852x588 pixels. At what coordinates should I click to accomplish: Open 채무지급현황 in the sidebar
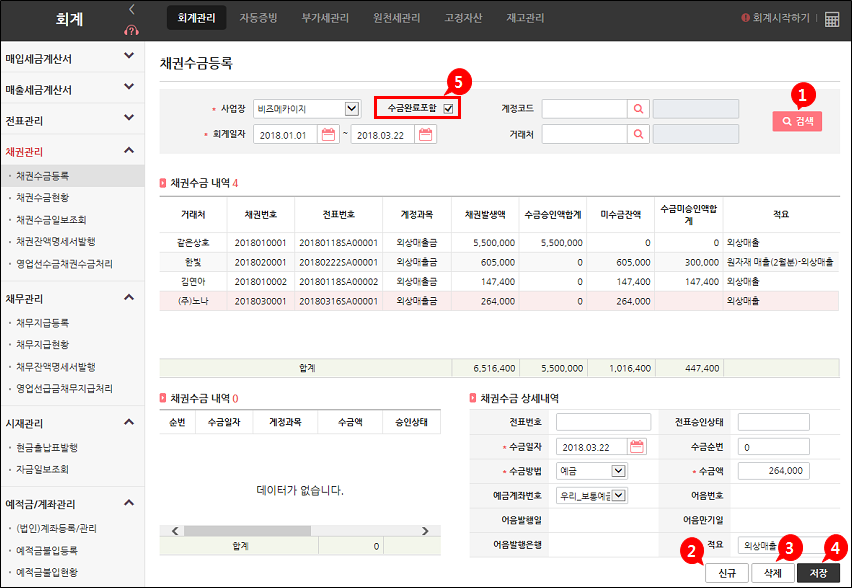pyautogui.click(x=42, y=345)
